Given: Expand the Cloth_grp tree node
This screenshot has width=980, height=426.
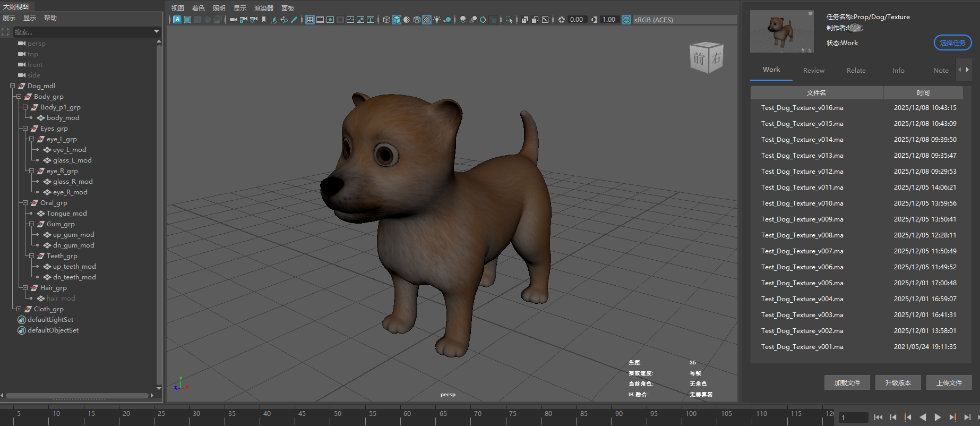Looking at the screenshot, I should [x=19, y=309].
